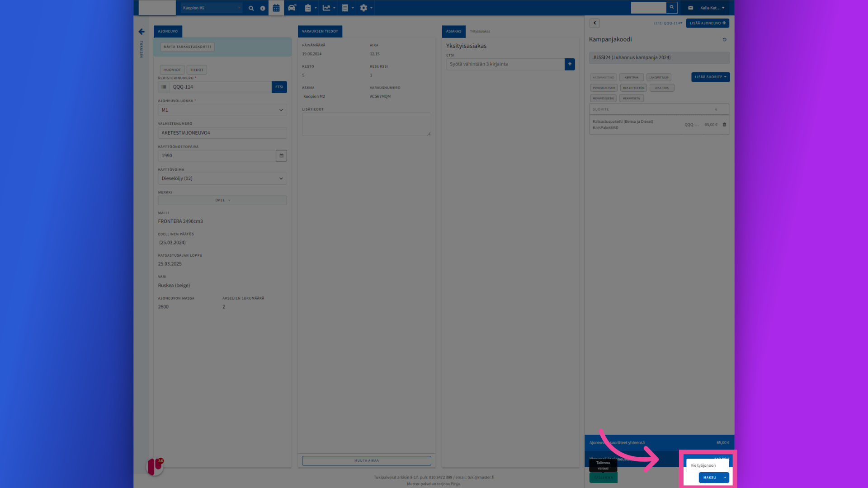Click the back arrow labeled Takaisin
This screenshot has height=488, width=868.
pyautogui.click(x=142, y=32)
